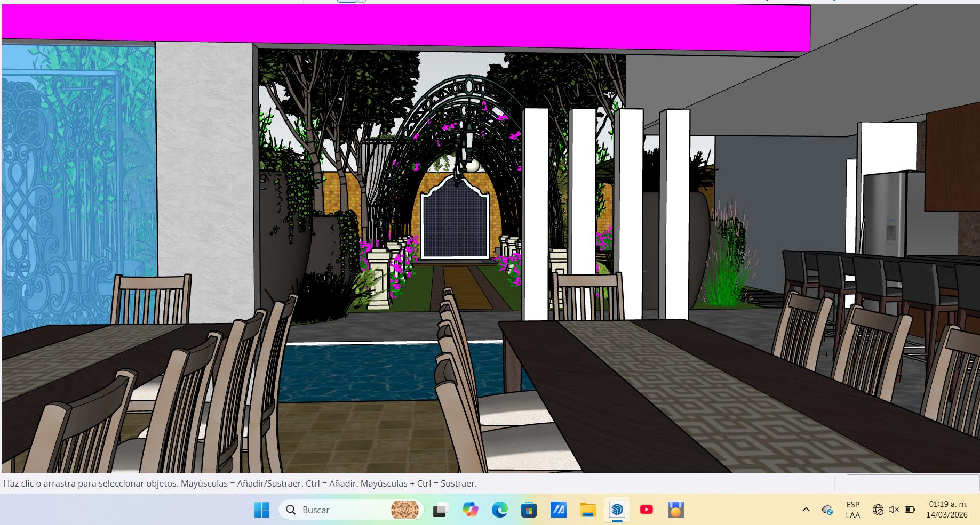Viewport: 980px width, 525px height.
Task: Click the muted volume icon
Action: (x=894, y=510)
